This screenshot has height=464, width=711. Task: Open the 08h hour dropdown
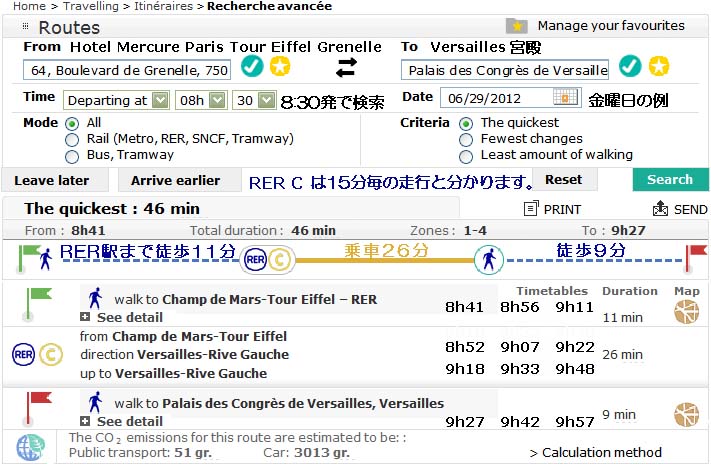[x=201, y=100]
